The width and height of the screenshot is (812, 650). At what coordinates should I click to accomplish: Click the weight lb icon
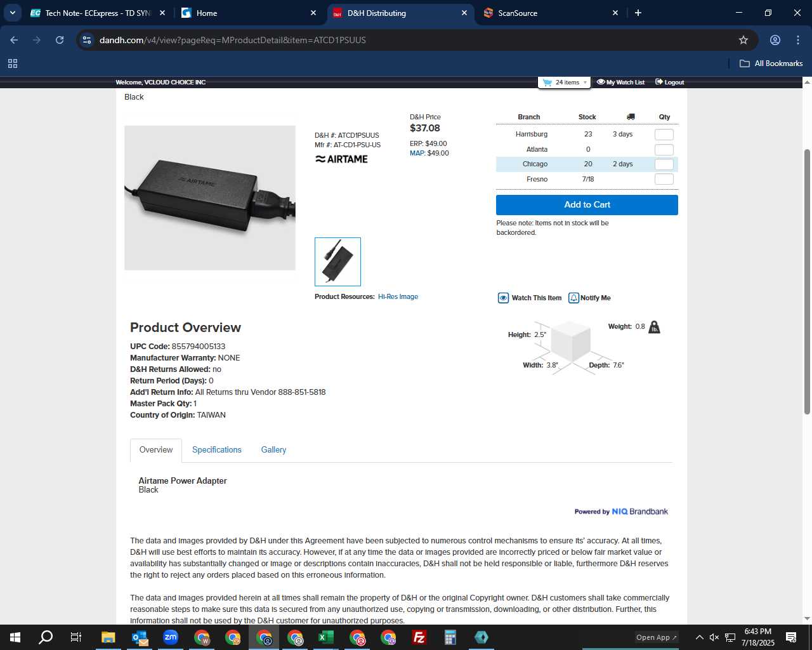[x=654, y=327]
